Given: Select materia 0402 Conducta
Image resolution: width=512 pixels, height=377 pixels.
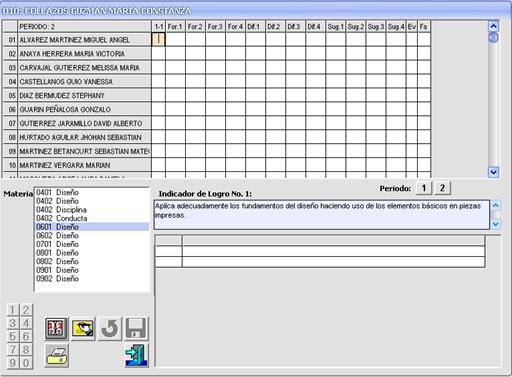Looking at the screenshot, I should pyautogui.click(x=92, y=218).
